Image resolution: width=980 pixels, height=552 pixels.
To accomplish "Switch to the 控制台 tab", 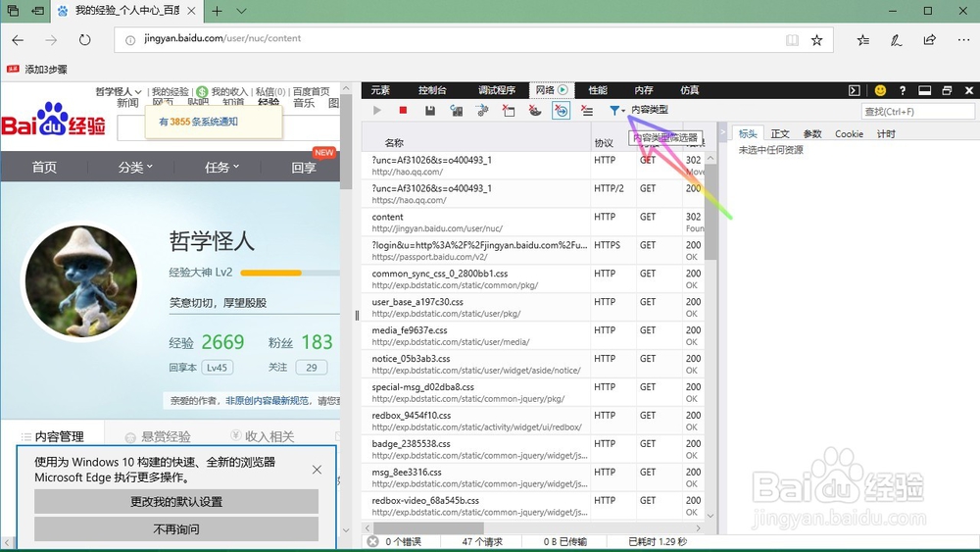I will [x=432, y=90].
